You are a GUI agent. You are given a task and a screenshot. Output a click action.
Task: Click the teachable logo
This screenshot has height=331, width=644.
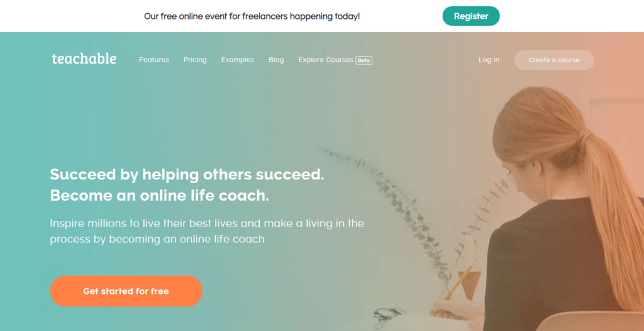tap(84, 59)
